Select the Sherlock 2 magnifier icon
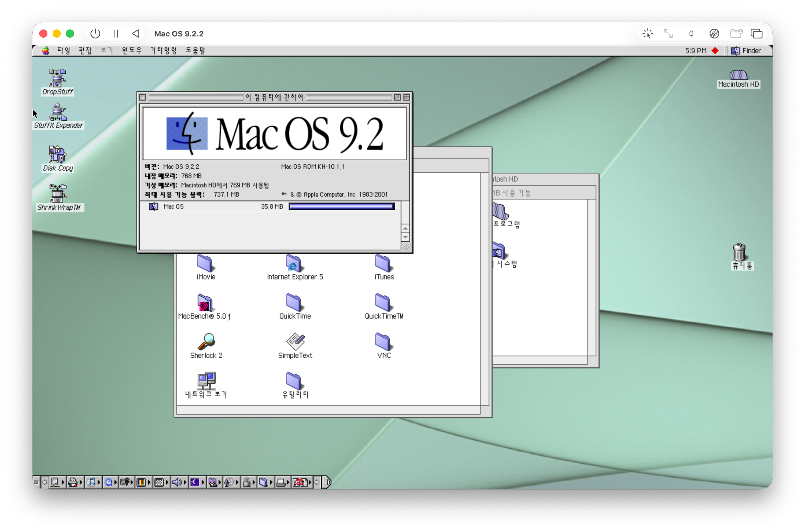 206,341
